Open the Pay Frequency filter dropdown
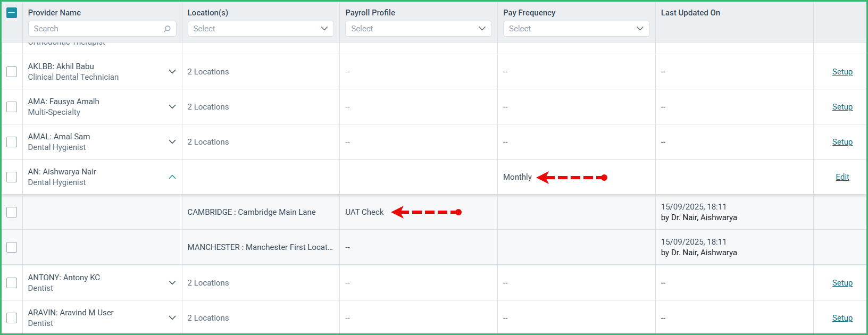Screen dimensions: 868x335 pyautogui.click(x=577, y=29)
